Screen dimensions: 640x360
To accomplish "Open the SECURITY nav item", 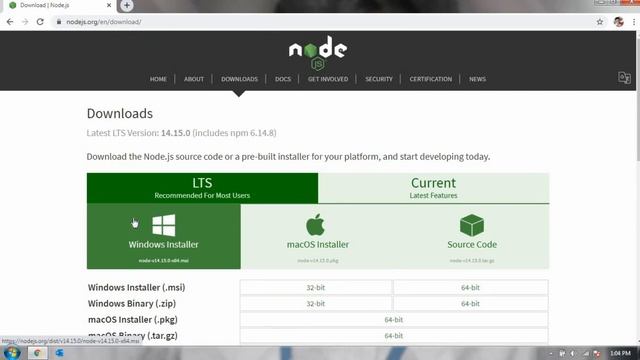I will (x=379, y=79).
